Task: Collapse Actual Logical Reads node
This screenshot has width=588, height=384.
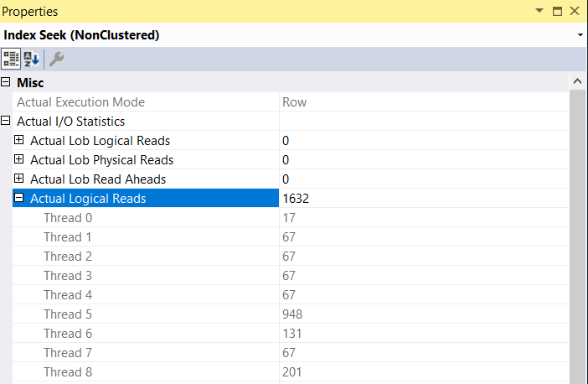Action: (19, 199)
